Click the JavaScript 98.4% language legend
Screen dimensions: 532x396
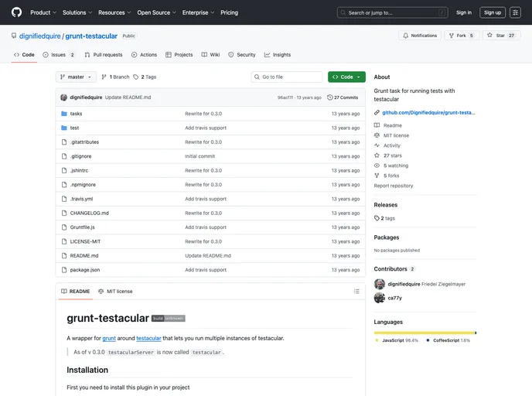click(397, 340)
